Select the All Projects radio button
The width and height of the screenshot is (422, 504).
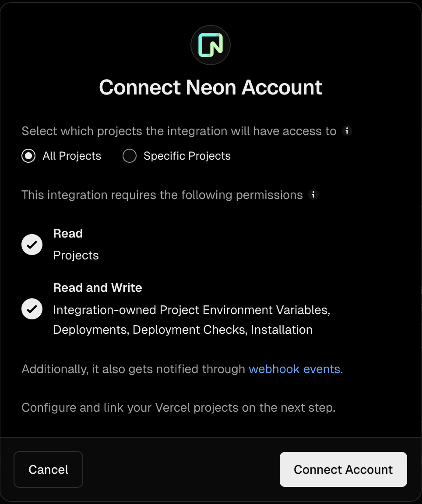(28, 156)
